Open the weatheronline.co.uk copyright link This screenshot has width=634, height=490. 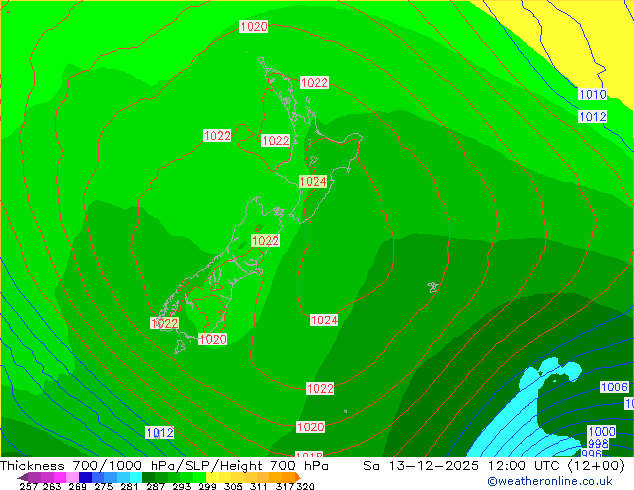click(x=550, y=481)
